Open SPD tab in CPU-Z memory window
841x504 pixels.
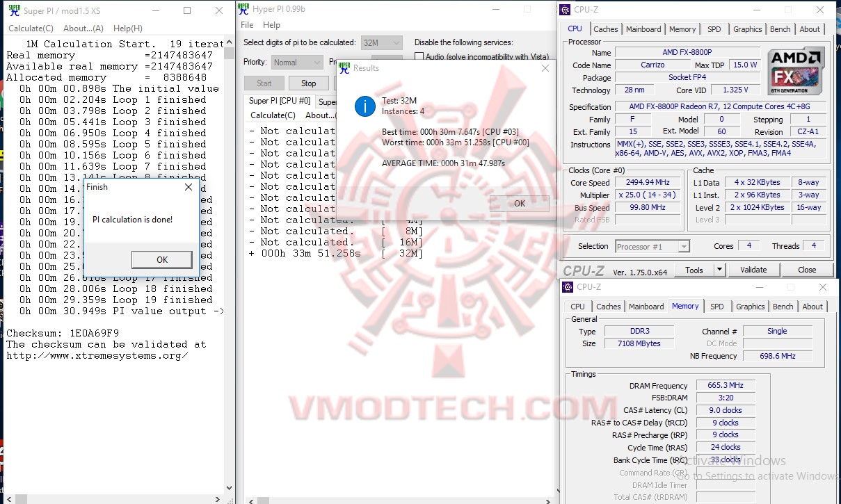pyautogui.click(x=716, y=307)
